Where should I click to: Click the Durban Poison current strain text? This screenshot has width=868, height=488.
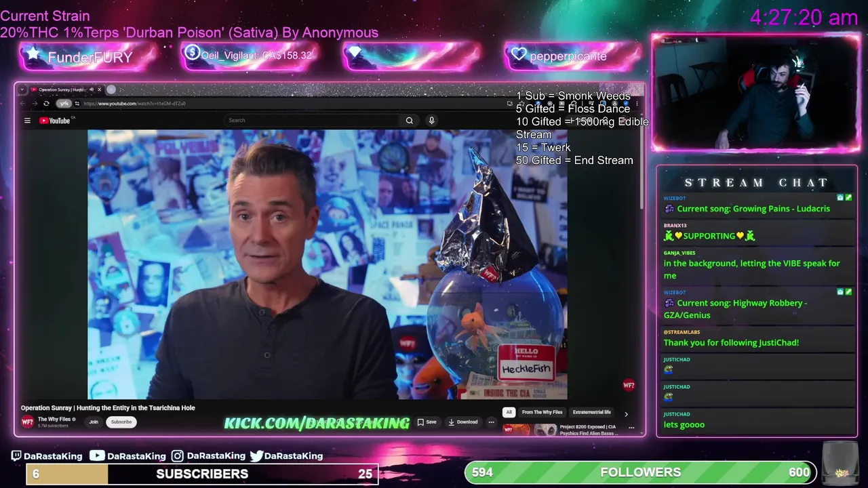pyautogui.click(x=189, y=33)
